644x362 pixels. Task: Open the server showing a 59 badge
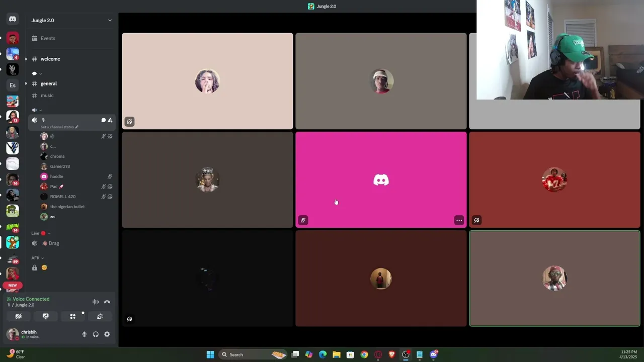13,258
